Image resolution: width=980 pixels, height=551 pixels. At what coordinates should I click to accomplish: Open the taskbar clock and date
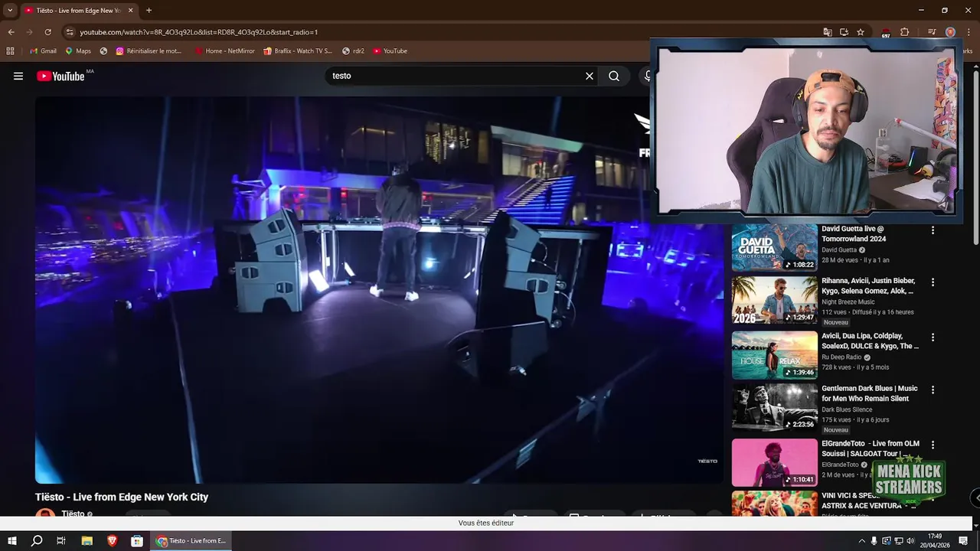[935, 541]
